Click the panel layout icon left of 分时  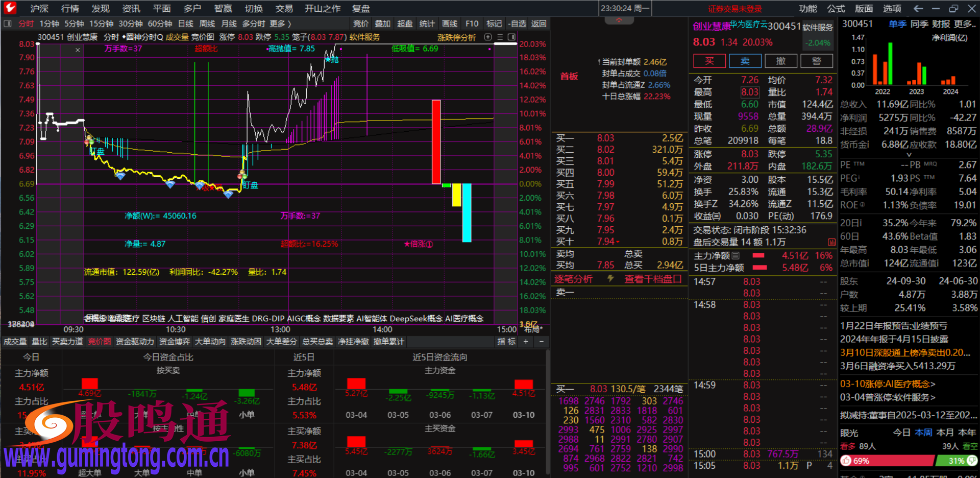pos(8,23)
